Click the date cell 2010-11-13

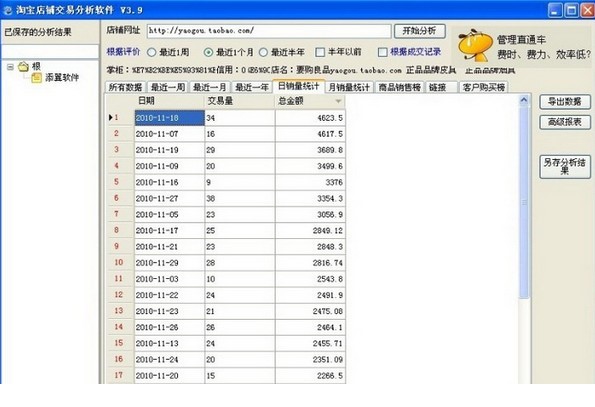coord(170,343)
